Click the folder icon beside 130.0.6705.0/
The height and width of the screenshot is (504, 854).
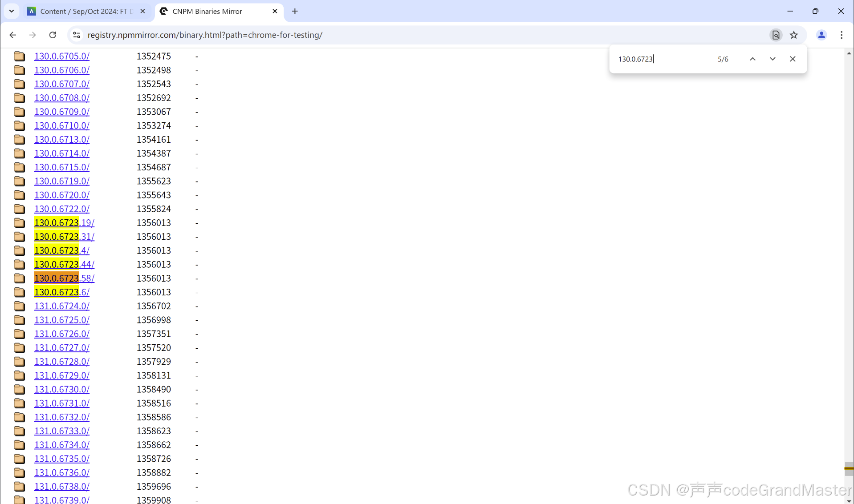(19, 56)
